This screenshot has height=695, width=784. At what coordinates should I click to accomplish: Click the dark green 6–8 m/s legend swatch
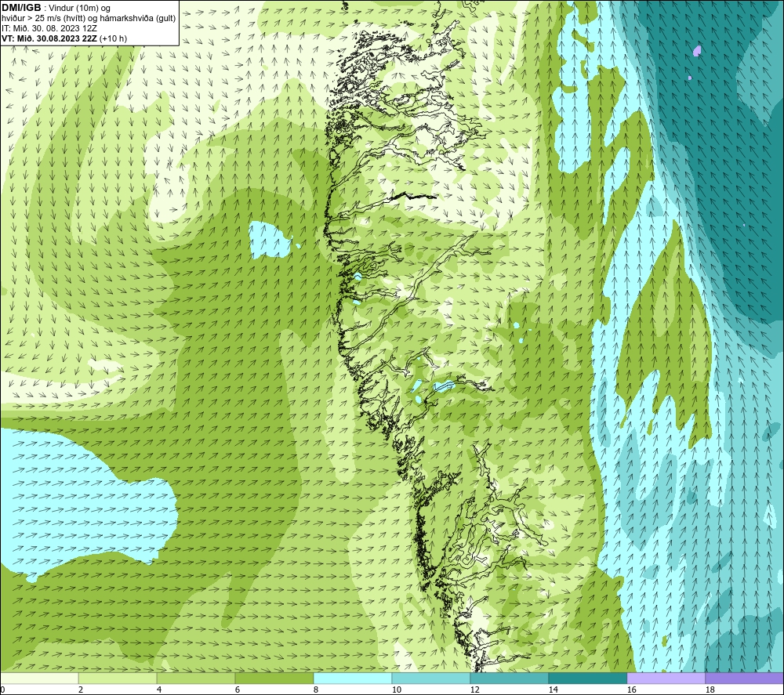pyautogui.click(x=274, y=679)
